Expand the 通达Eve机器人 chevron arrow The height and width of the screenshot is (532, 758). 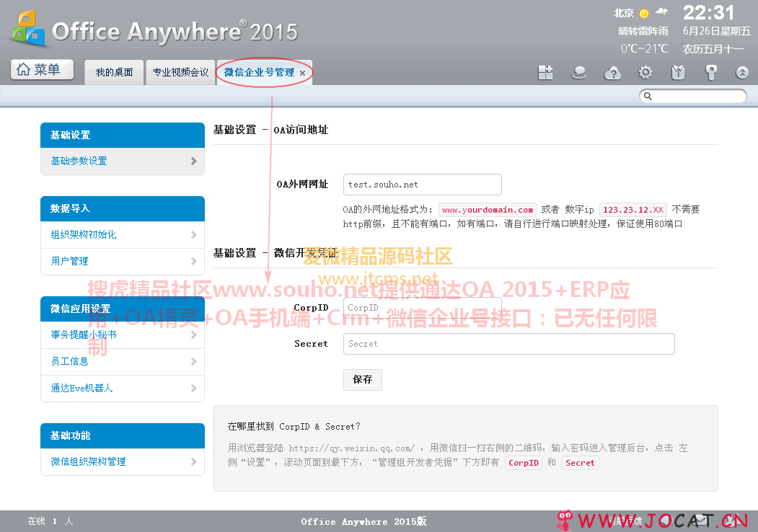coord(193,388)
